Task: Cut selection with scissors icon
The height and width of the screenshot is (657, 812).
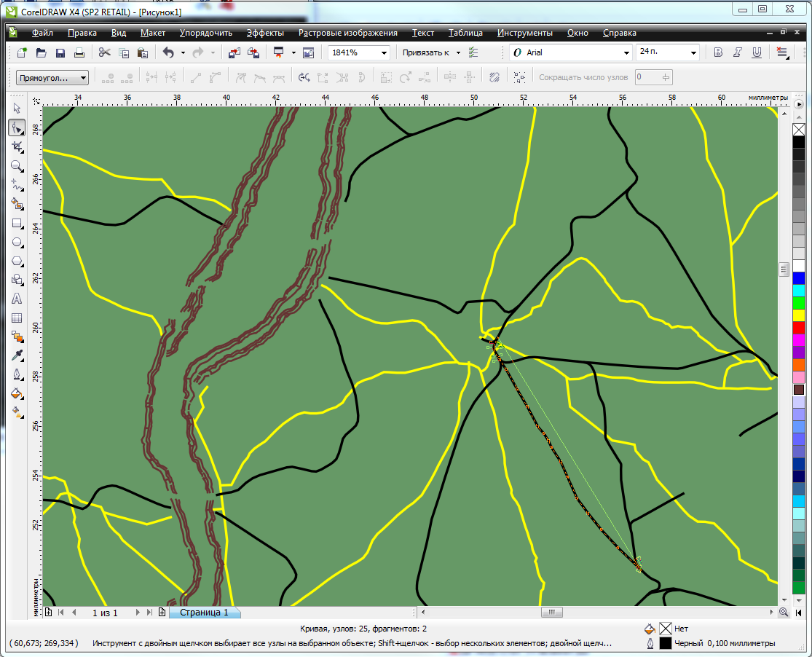Action: click(x=105, y=52)
